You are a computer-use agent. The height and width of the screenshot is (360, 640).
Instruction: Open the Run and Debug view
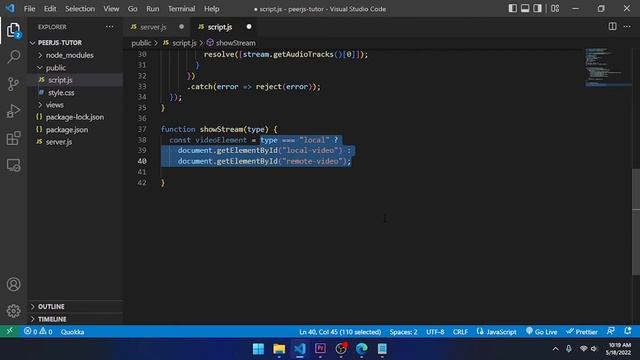13,111
